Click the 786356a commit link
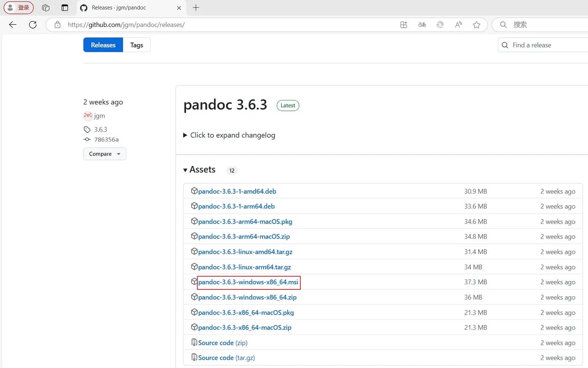588x368 pixels. click(x=106, y=139)
